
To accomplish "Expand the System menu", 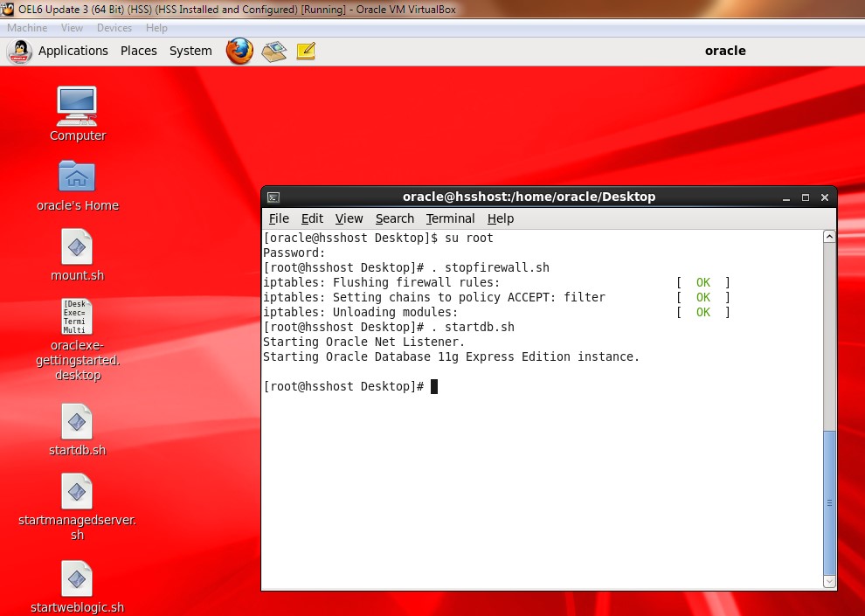I will point(190,51).
